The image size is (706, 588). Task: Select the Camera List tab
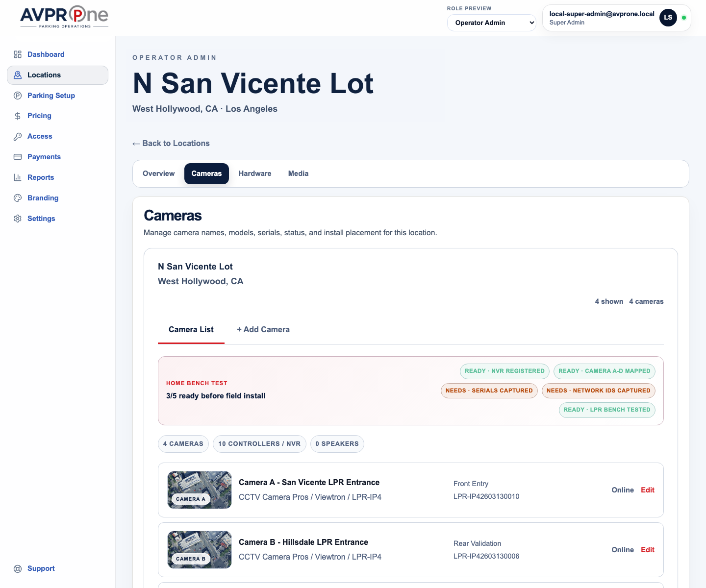[x=191, y=330]
